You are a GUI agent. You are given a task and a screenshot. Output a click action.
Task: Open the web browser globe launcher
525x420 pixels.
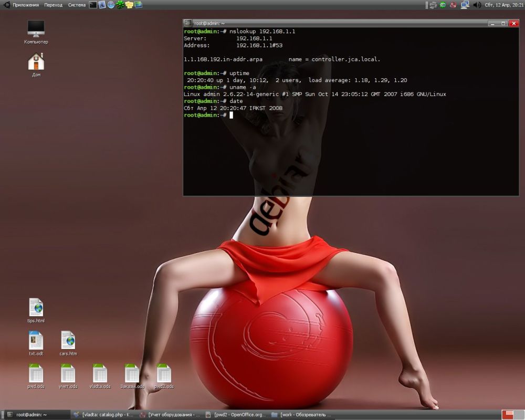click(x=111, y=5)
